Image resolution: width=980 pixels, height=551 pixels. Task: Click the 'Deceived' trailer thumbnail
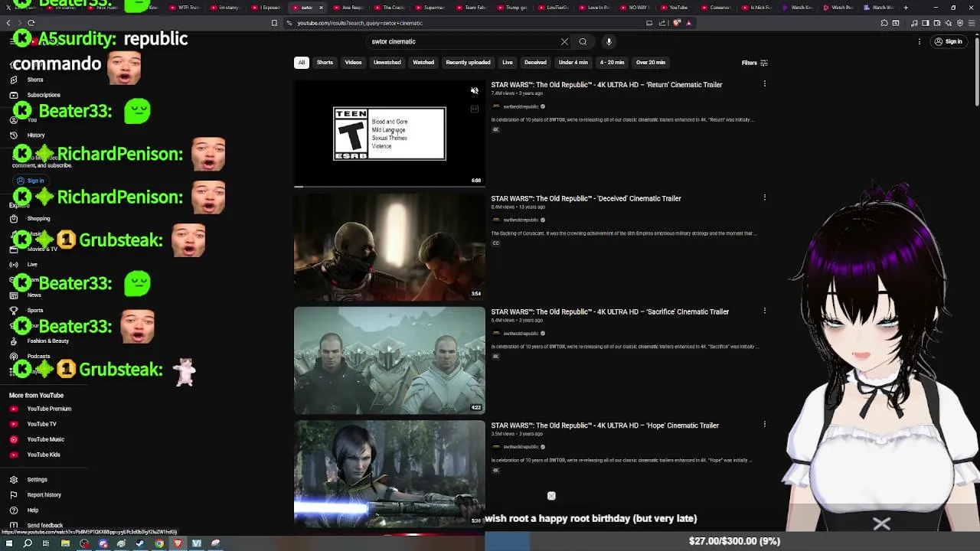click(390, 247)
